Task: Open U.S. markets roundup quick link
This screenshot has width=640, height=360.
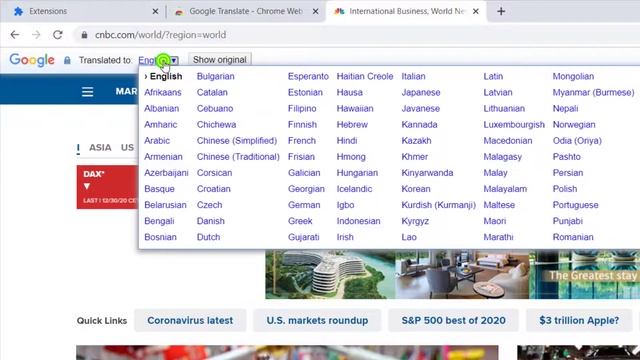Action: coord(317,320)
